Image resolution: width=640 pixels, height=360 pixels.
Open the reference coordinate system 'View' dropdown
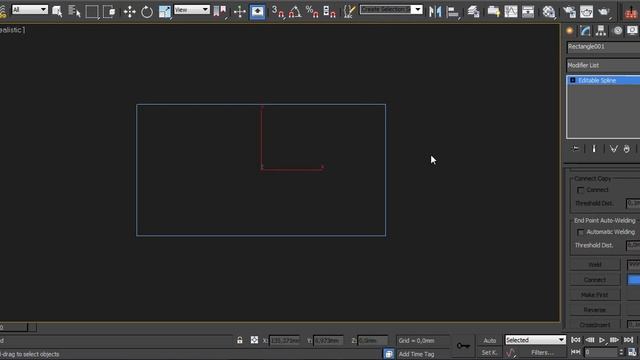click(192, 9)
